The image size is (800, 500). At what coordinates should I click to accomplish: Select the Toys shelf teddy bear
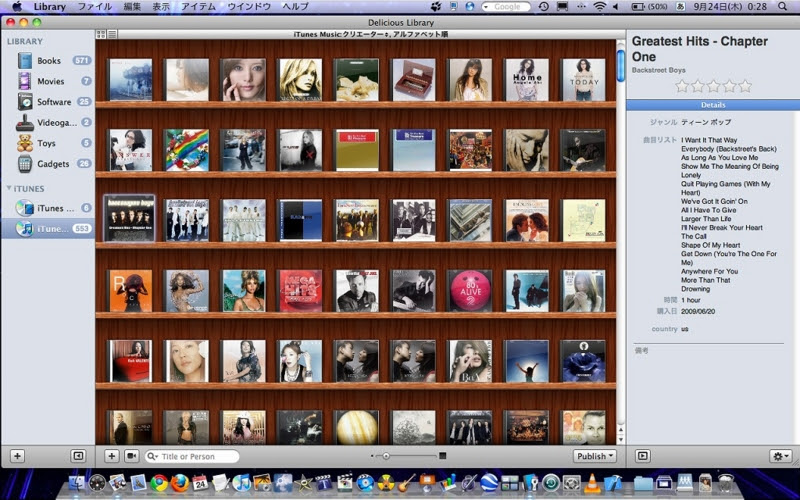coord(47,143)
